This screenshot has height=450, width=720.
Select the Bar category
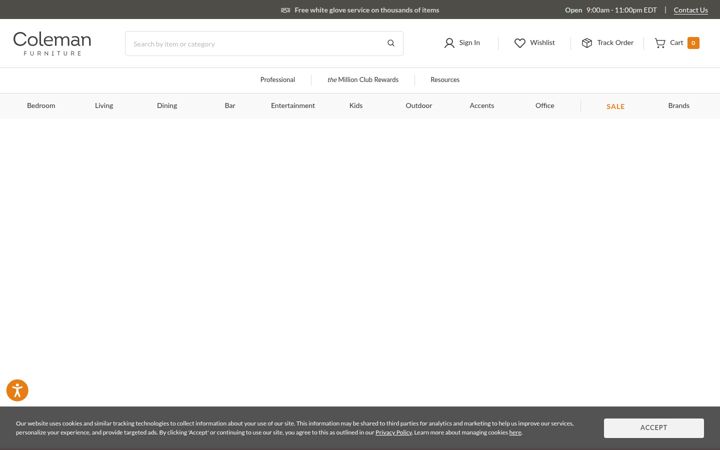tap(230, 106)
